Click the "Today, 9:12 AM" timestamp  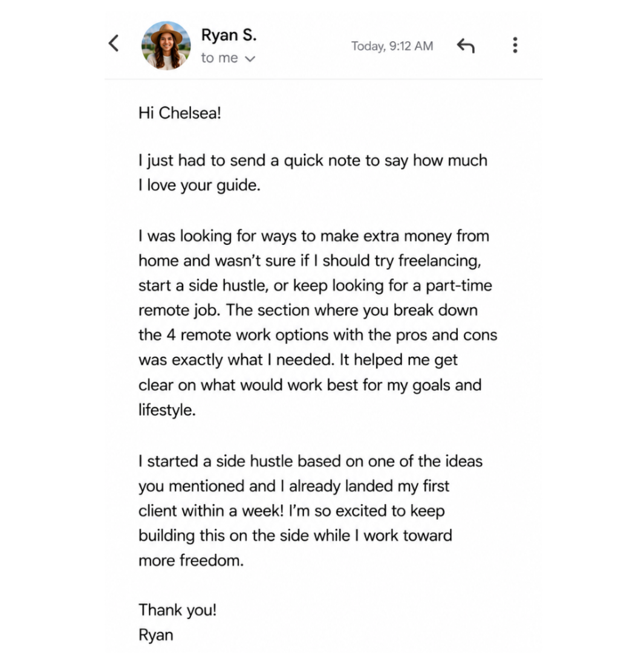[x=392, y=46]
